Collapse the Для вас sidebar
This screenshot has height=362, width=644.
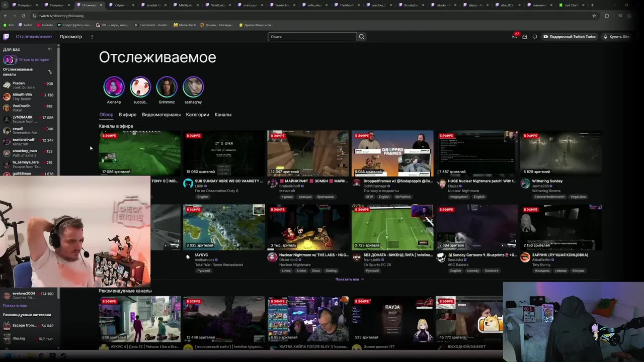(50, 49)
